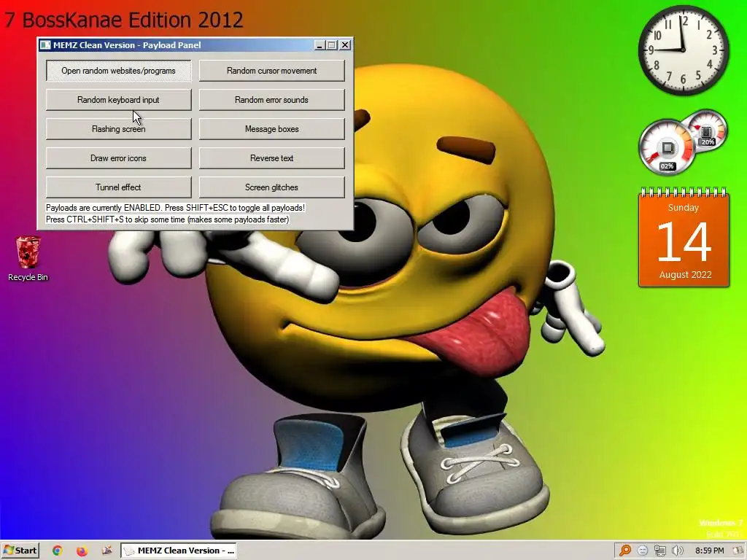Screen dimensions: 747x560
Task: Toggle the Screen glitches payload
Action: coord(271,187)
